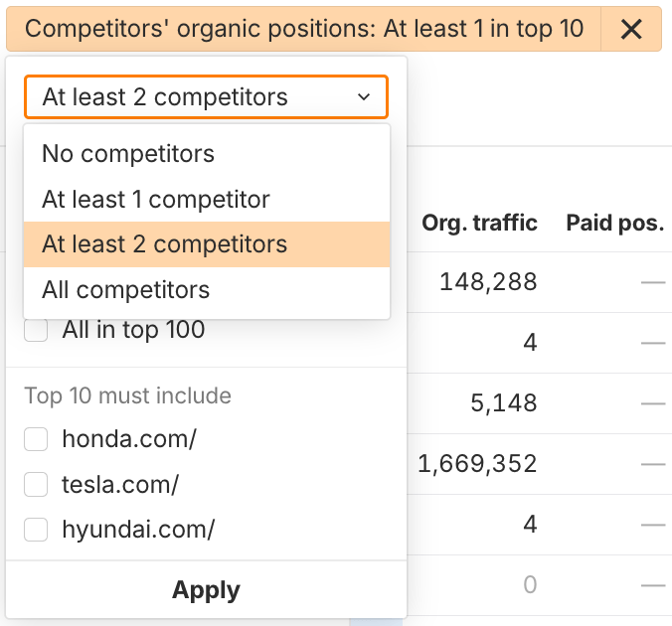Click the 4 value just below 1,669,352

[530, 524]
